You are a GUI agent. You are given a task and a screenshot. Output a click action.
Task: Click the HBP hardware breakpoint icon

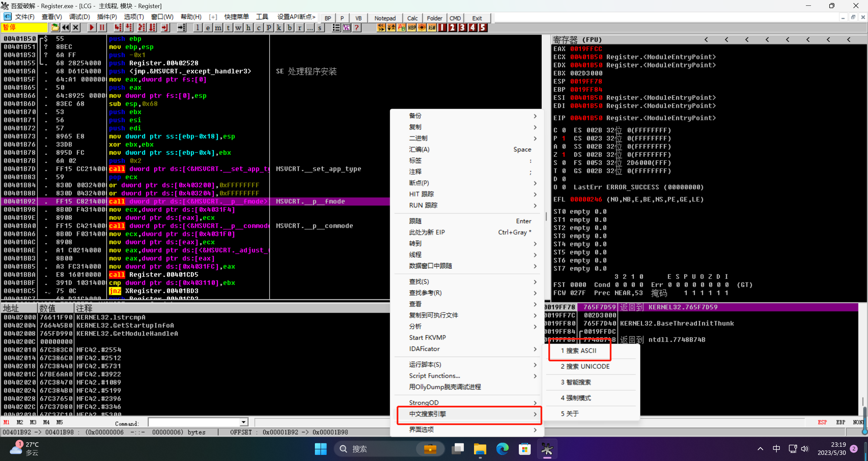click(x=412, y=28)
